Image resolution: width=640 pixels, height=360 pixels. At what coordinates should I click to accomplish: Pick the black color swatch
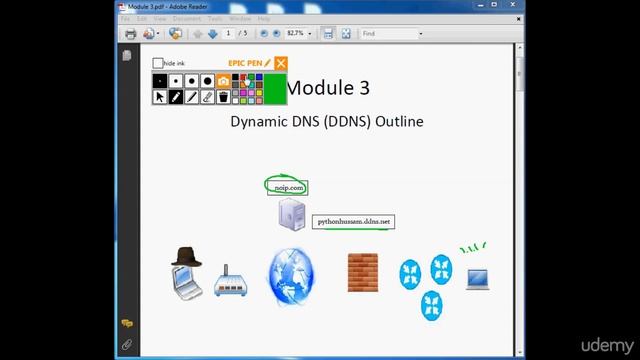coord(236,77)
